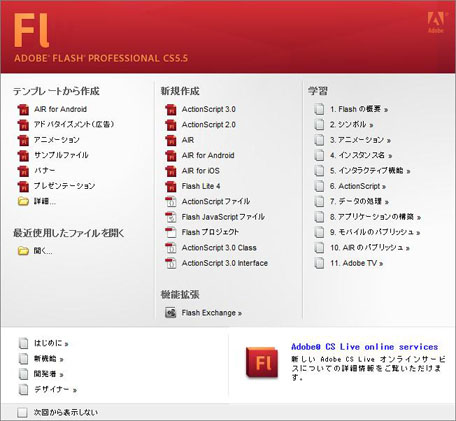Screen dimensions: 456x421
Task: Click the page icon beside 11. Adobe TV
Action: pos(319,263)
